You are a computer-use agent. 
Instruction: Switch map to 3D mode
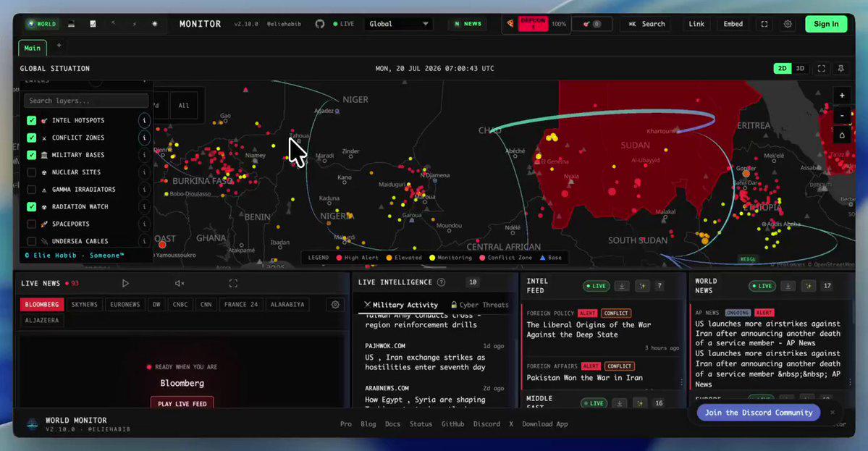800,69
